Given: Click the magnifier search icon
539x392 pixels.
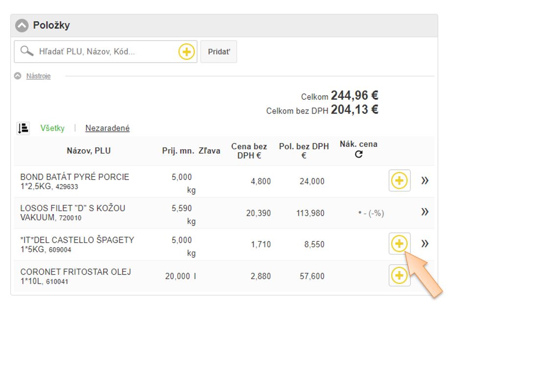Looking at the screenshot, I should click(x=27, y=51).
